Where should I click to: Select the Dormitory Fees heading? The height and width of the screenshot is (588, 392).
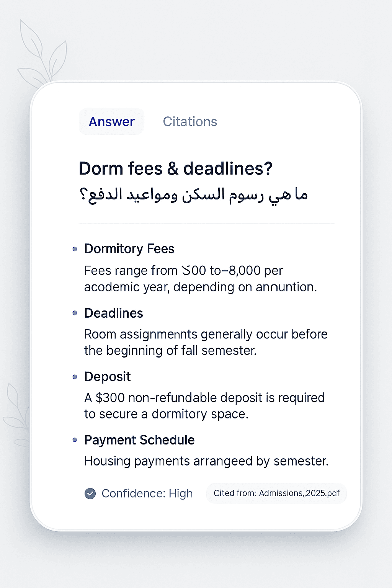point(129,249)
